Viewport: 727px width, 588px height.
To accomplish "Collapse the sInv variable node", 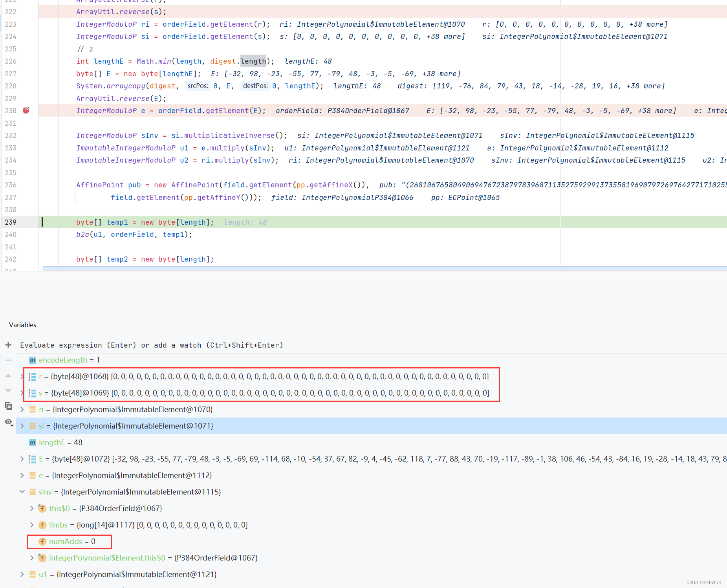I will tap(22, 491).
